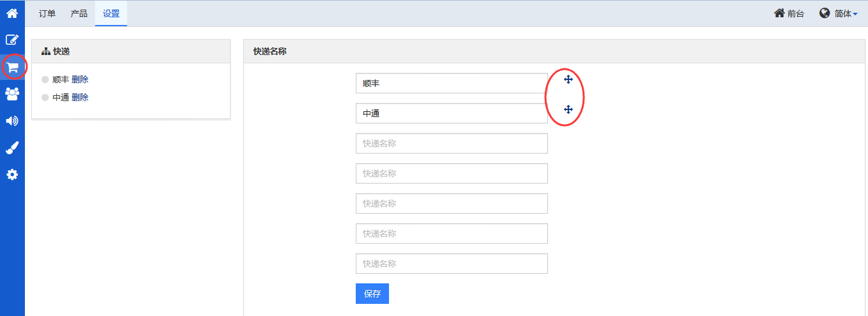Switch to the 产品 tab
The width and height of the screenshot is (868, 316).
coord(79,13)
